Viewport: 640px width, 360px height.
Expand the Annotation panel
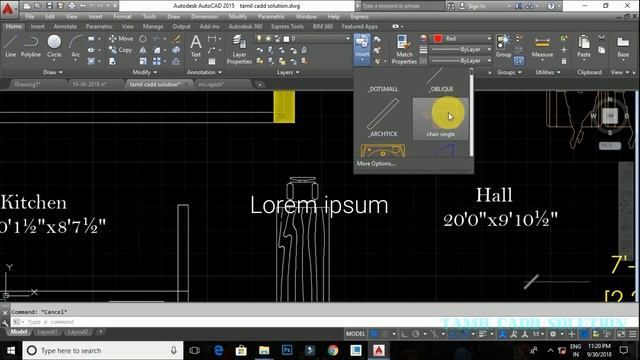(204, 72)
